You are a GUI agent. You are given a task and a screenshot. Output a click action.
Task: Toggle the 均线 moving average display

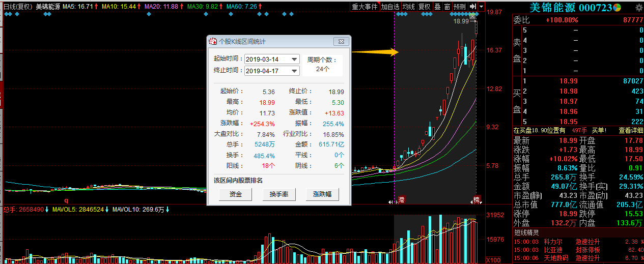pyautogui.click(x=408, y=7)
